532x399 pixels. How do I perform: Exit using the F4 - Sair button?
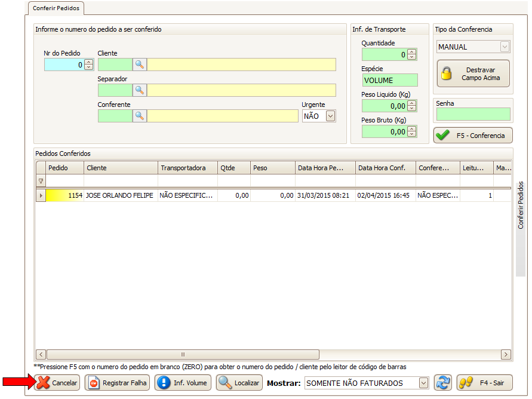point(484,383)
